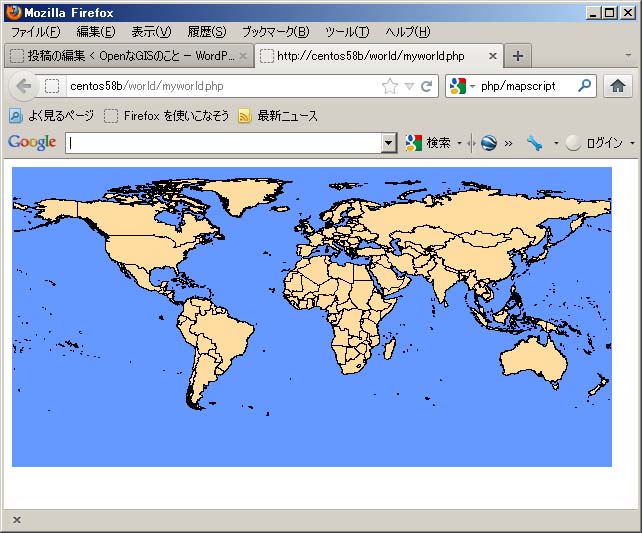Viewport: 642px width, 533px height.
Task: Click in the Google Toolbar search input field
Action: pos(223,143)
